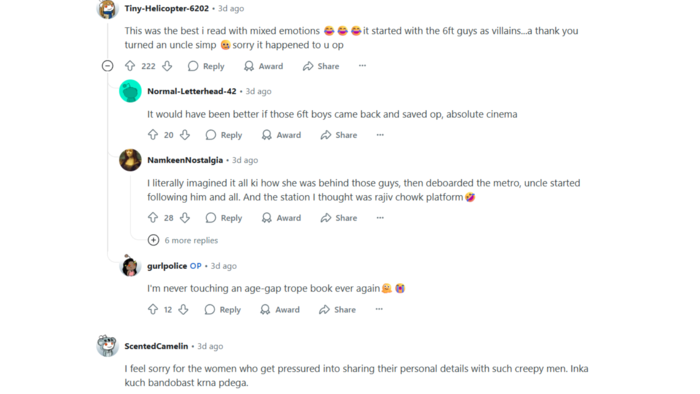Open ScentedCamelin's username link
Viewport: 700px width, 394px height.
click(x=156, y=346)
